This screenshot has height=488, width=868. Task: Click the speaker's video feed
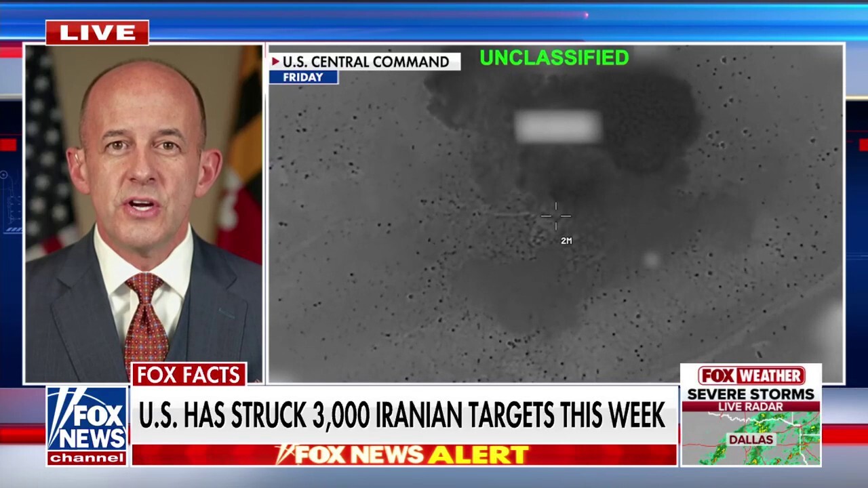[x=144, y=213]
